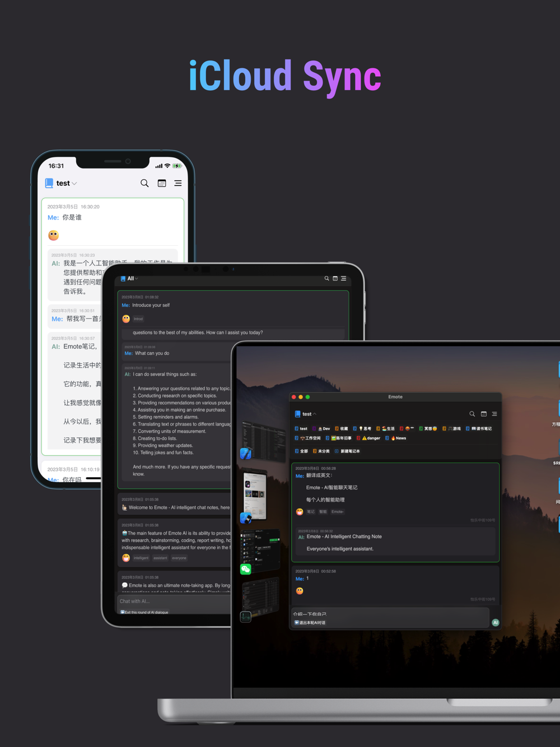560x747 pixels.
Task: Tap the emoji under the 你是谁 note on iPhone
Action: (54, 235)
